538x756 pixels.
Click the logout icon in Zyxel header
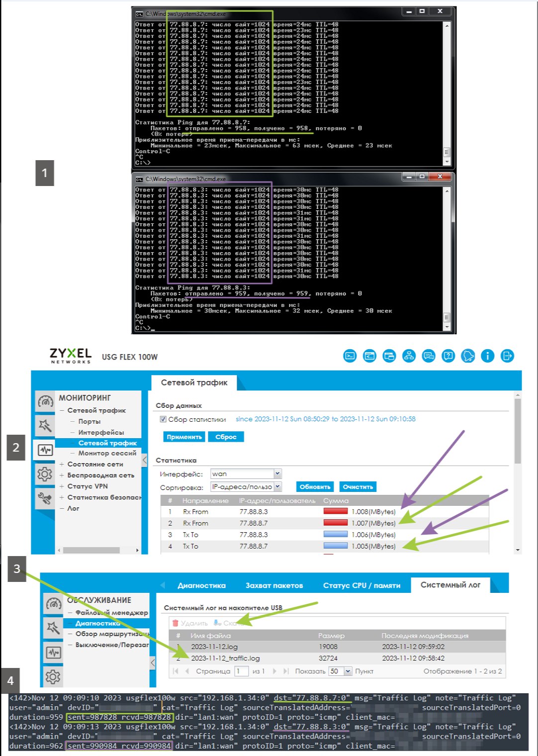pyautogui.click(x=507, y=356)
